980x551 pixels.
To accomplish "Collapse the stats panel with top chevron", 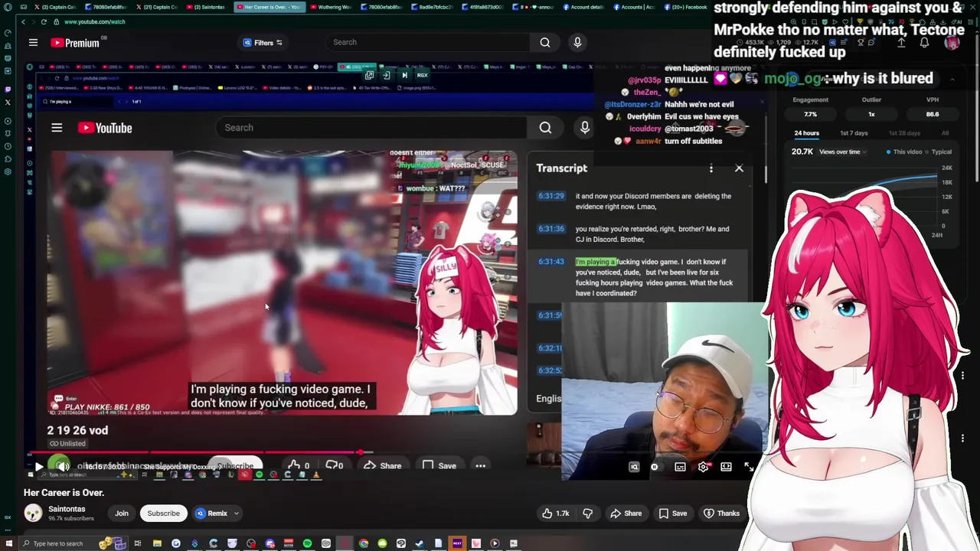I will [x=952, y=79].
